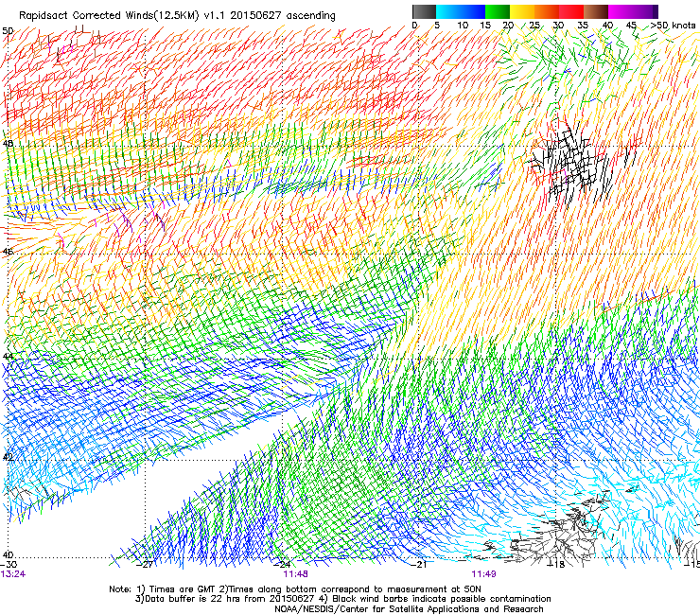Click the orange 25-30 knots legend segment
The image size is (700, 615).
pos(547,11)
